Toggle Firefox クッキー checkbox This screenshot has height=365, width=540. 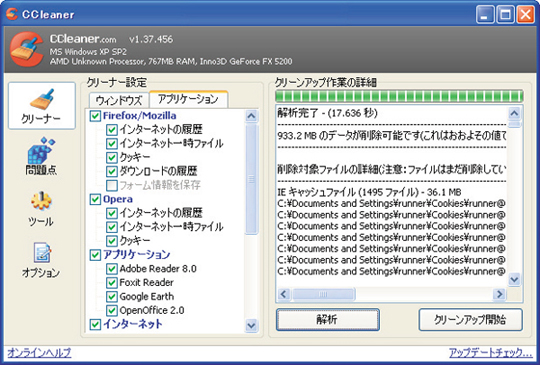coord(112,158)
